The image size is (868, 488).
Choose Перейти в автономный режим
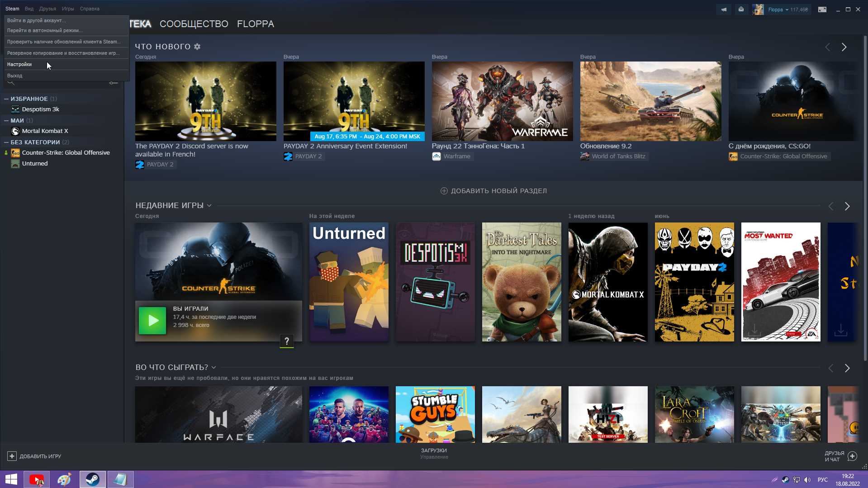tap(66, 30)
